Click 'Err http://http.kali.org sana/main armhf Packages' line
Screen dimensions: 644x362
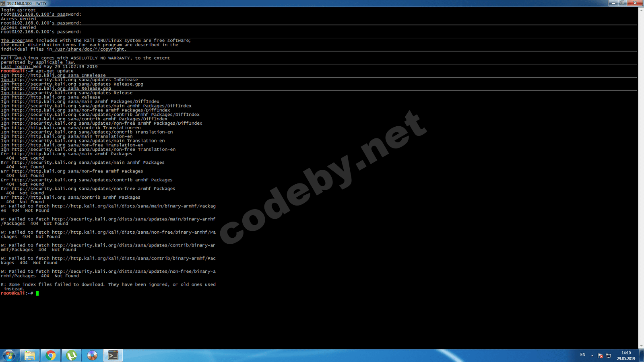(x=66, y=154)
